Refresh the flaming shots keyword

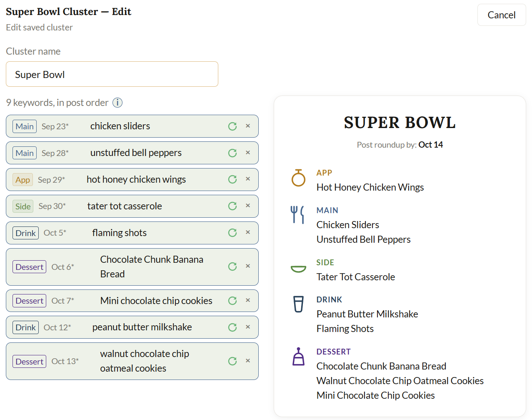(x=232, y=233)
